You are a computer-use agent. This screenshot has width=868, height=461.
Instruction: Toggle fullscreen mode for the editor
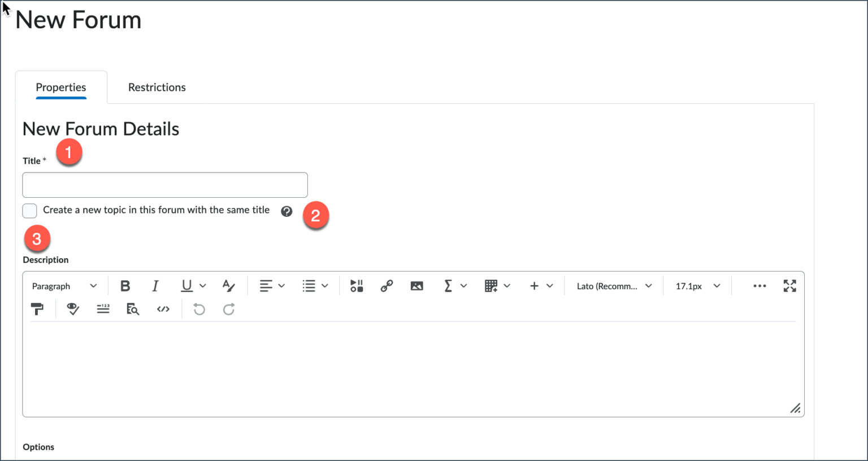coord(790,286)
